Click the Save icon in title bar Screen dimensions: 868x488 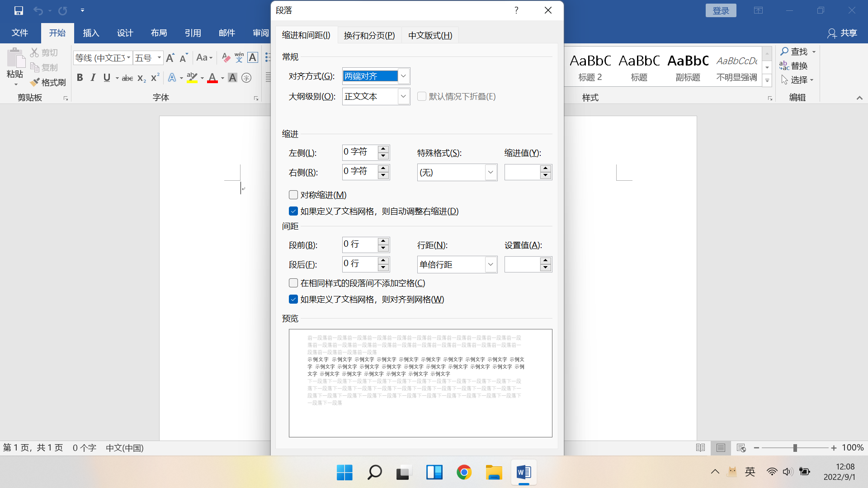point(19,10)
